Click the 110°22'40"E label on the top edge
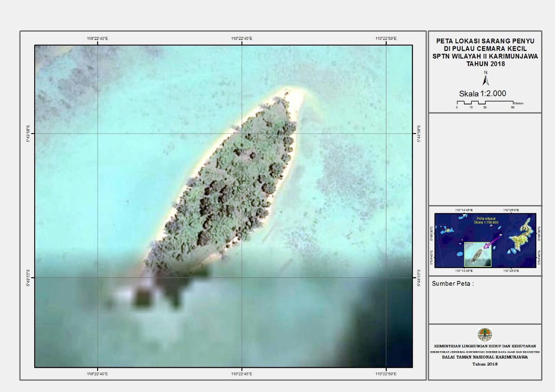The image size is (555, 392). coord(98,39)
